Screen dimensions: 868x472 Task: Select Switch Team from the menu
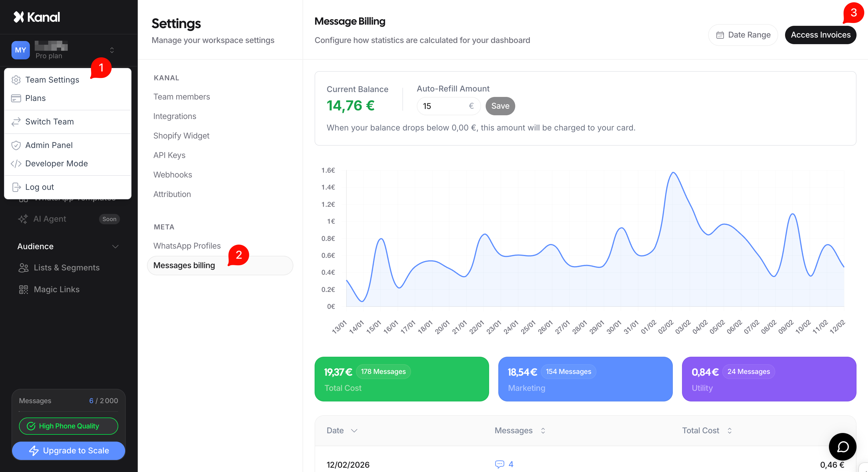point(49,122)
